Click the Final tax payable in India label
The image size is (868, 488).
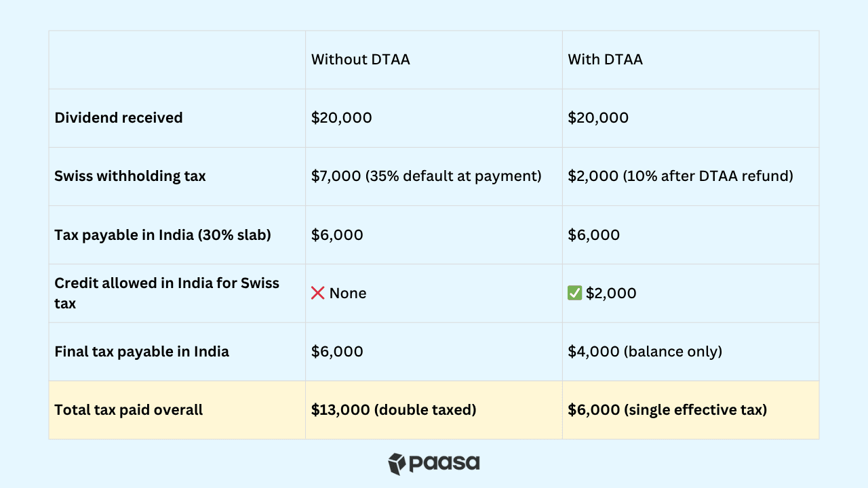click(142, 352)
